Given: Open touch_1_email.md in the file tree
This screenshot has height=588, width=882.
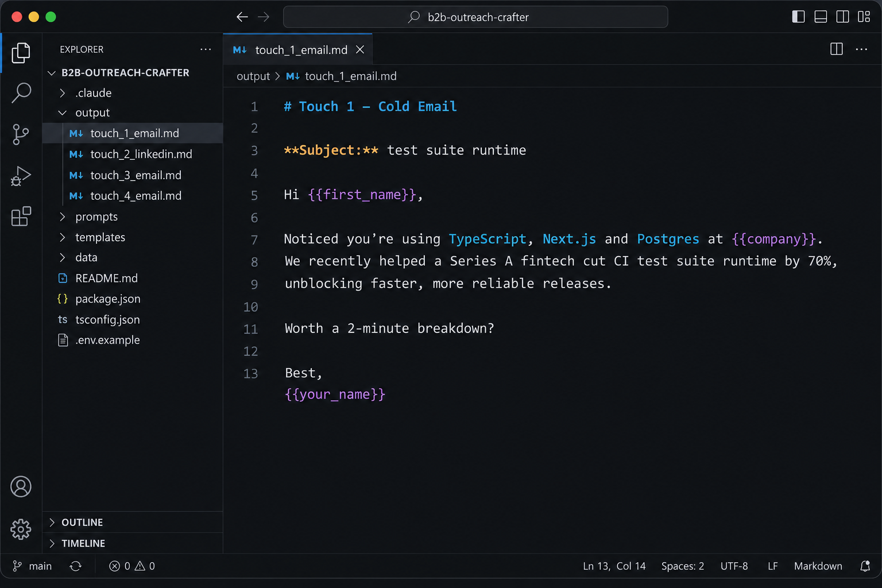Looking at the screenshot, I should coord(133,133).
